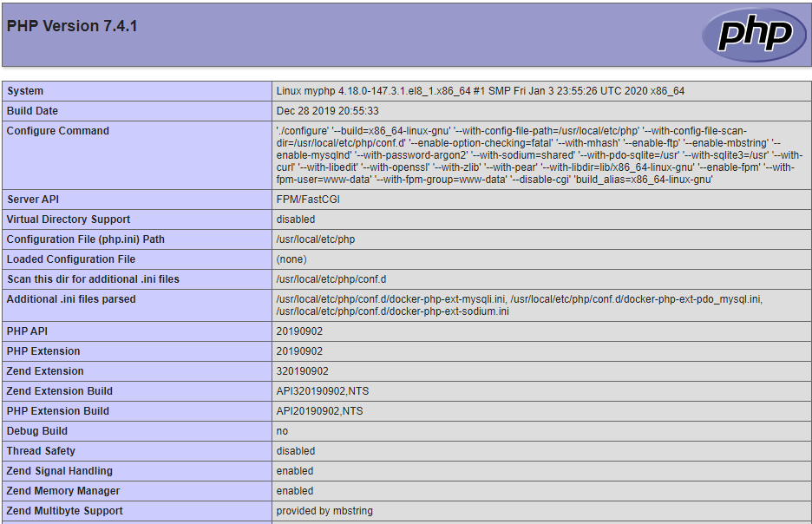Click the PHP Extension label
This screenshot has width=812, height=524.
coord(43,351)
